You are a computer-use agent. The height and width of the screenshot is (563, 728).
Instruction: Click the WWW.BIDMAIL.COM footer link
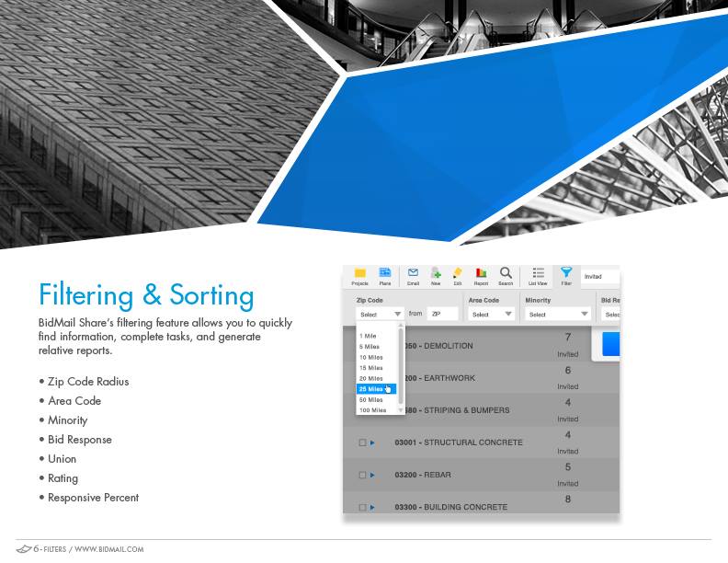pyautogui.click(x=109, y=549)
